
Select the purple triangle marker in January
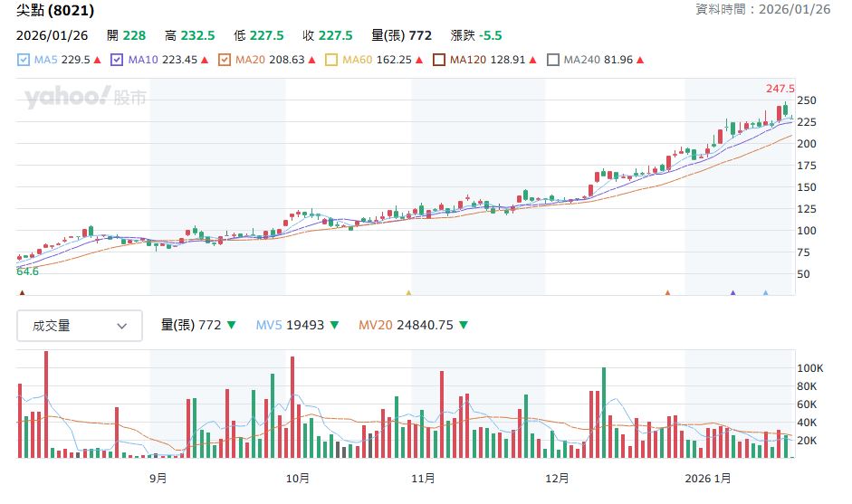(732, 292)
